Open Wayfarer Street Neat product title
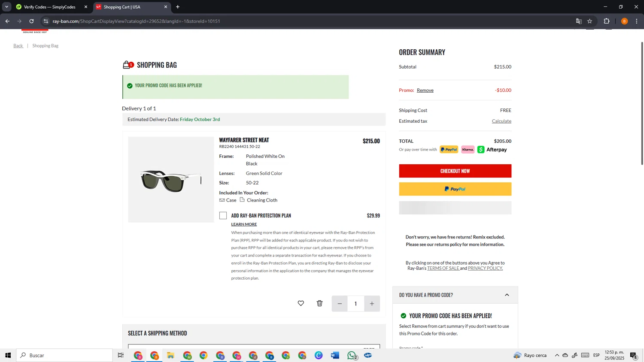Screen dimensions: 644x362 (x=244, y=140)
